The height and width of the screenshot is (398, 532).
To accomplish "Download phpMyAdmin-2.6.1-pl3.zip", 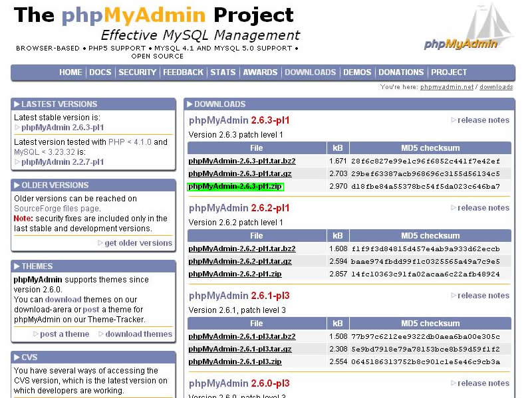I will coord(235,361).
